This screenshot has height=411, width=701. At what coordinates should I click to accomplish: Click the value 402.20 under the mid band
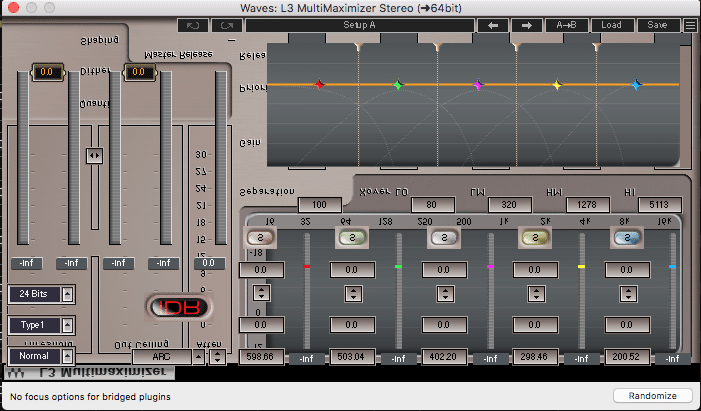443,357
